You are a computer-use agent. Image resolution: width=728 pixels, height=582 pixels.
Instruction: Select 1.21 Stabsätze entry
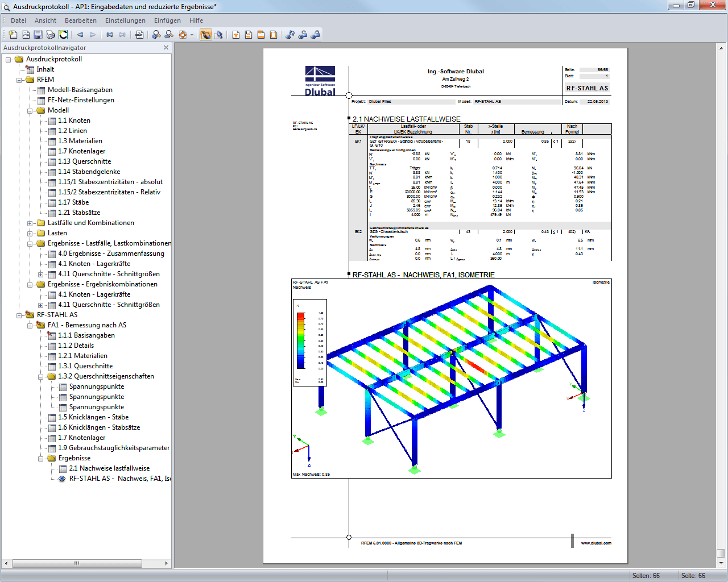click(x=79, y=213)
